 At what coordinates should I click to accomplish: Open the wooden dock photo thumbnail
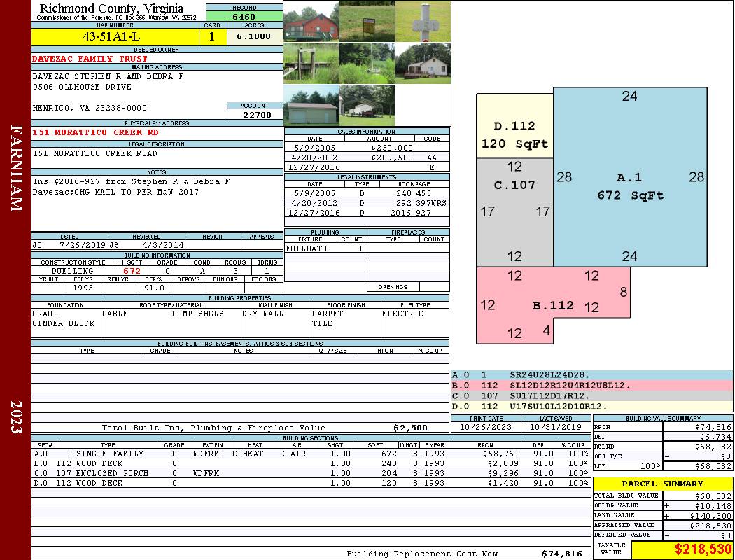click(x=311, y=63)
